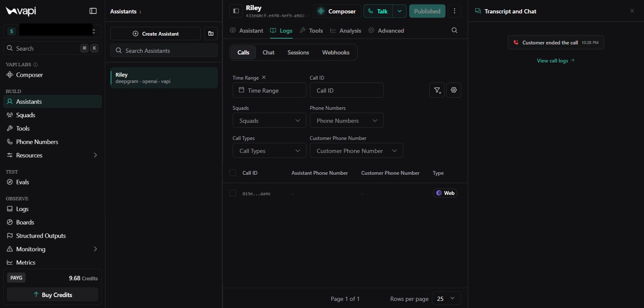Open the Customer Phone Number dropdown
This screenshot has height=308, width=644.
coord(356,150)
